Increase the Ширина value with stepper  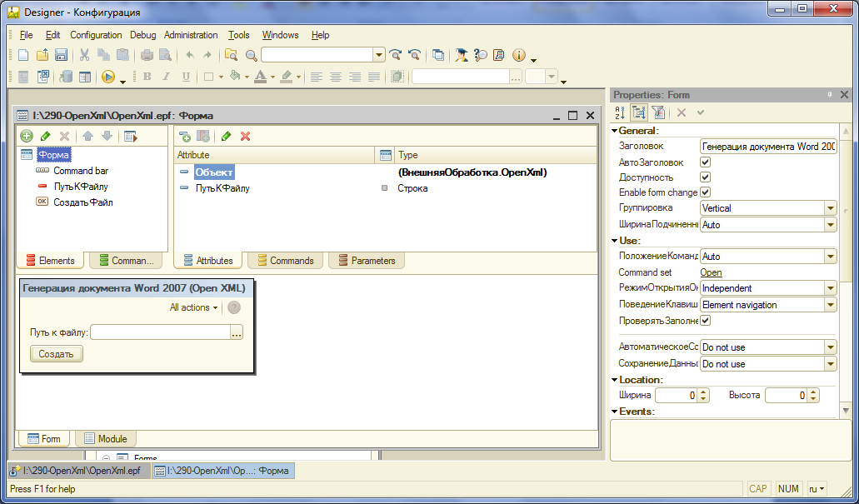click(703, 392)
